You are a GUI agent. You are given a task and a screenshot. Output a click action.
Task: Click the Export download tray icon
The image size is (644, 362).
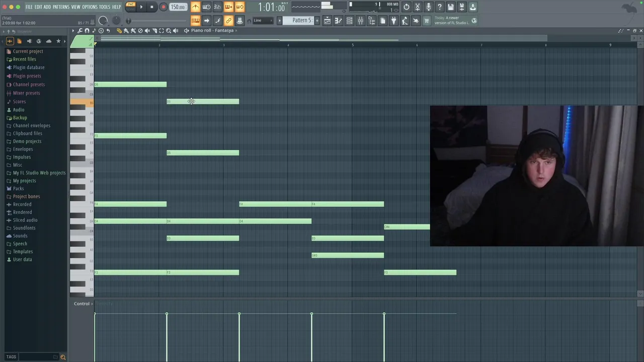[x=473, y=7]
